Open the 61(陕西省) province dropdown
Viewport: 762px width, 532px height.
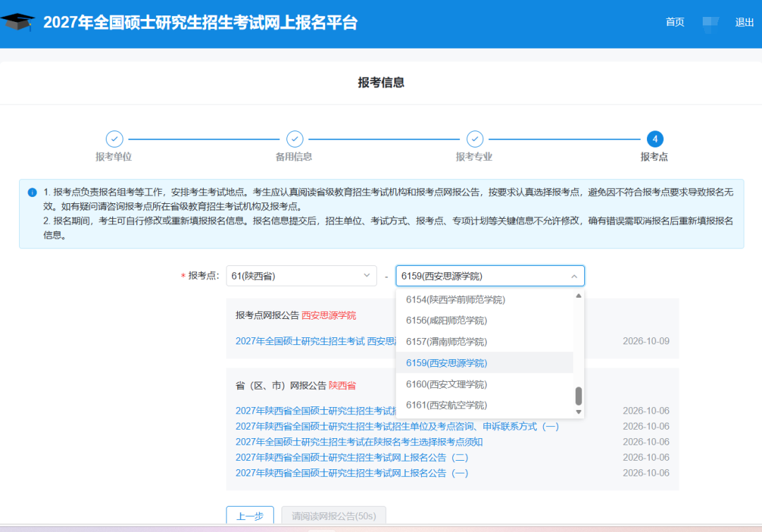coord(301,276)
